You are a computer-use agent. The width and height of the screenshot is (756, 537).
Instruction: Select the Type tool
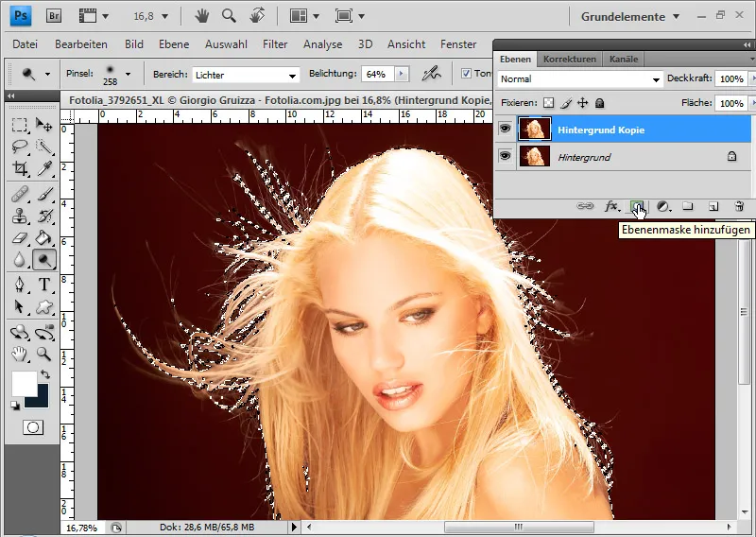point(43,285)
